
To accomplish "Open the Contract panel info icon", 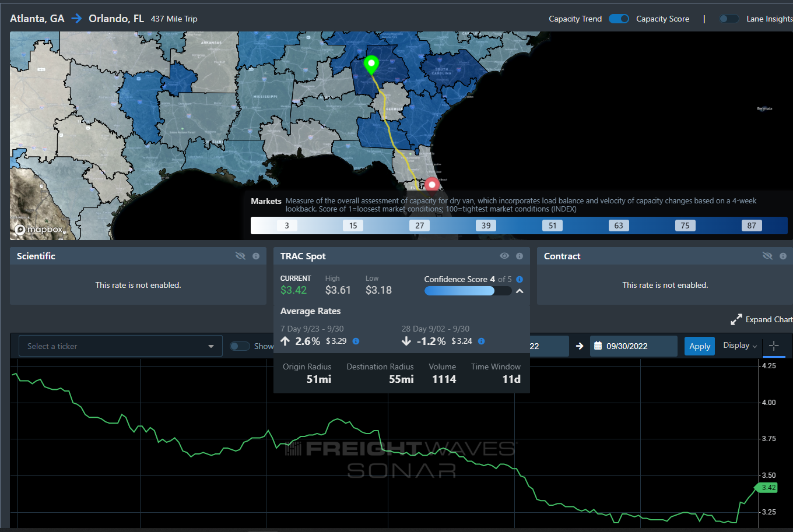I will 783,256.
